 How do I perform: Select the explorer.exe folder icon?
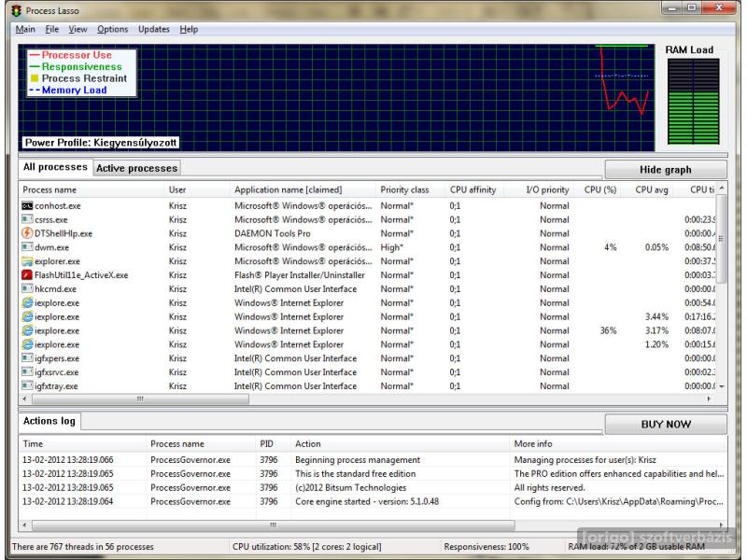tap(27, 261)
